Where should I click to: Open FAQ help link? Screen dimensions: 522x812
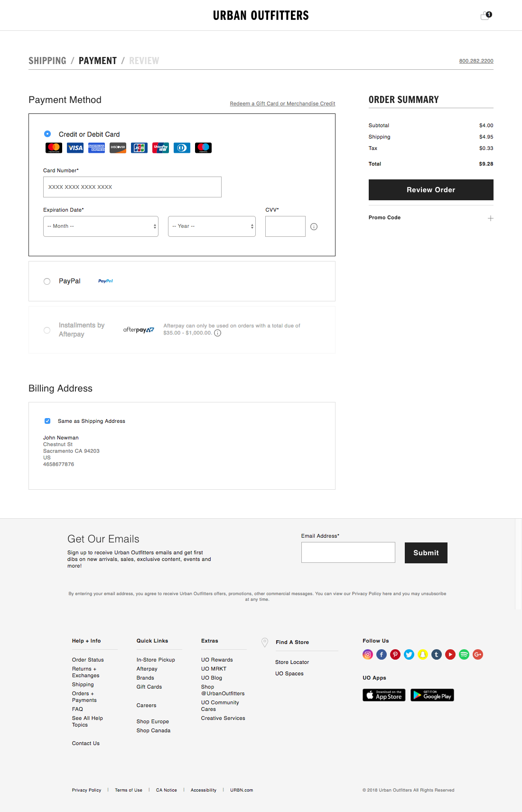[77, 709]
